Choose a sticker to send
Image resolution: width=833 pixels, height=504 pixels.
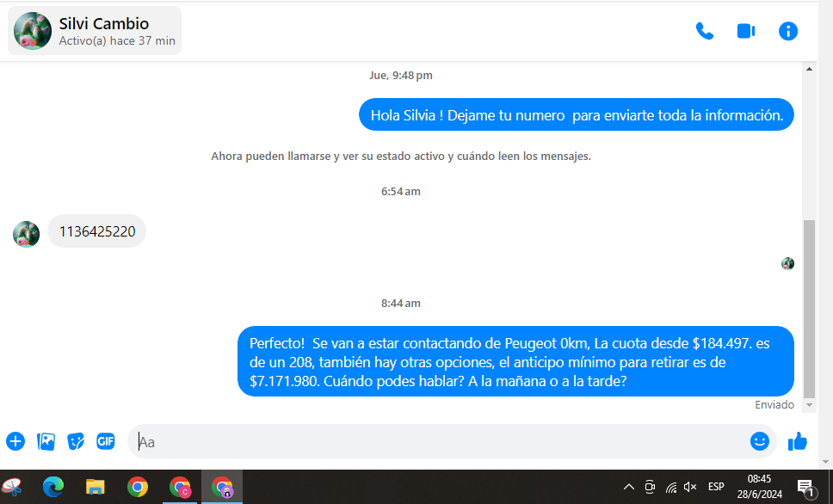click(x=76, y=441)
